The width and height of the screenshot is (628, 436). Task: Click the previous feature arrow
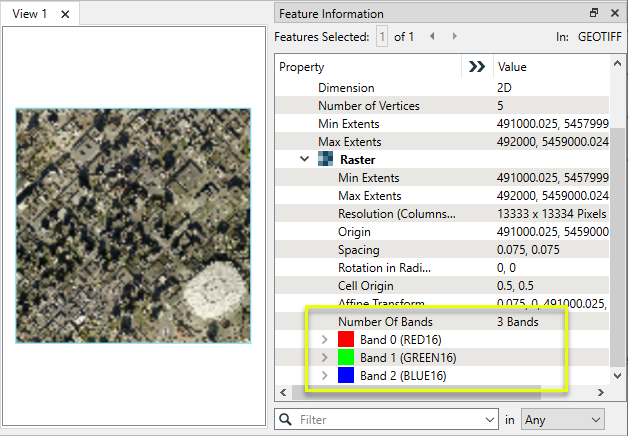(432, 37)
